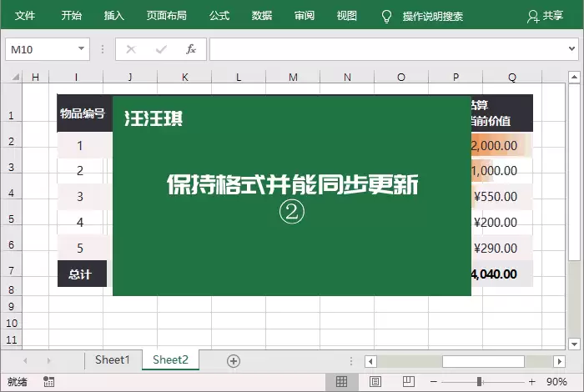Click the previous sheet navigation arrow
The width and height of the screenshot is (584, 392).
coord(25,360)
